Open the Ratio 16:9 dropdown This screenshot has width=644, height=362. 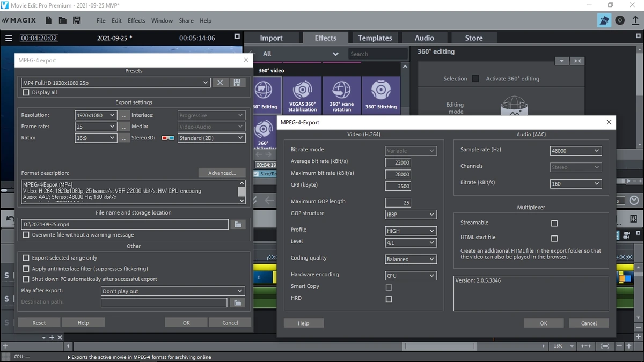[96, 138]
